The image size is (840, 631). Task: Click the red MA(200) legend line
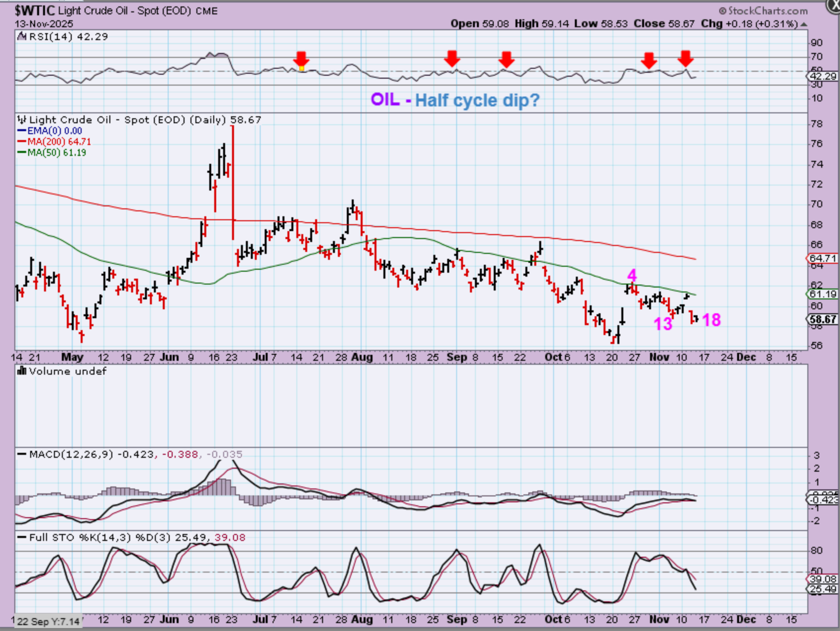21,142
